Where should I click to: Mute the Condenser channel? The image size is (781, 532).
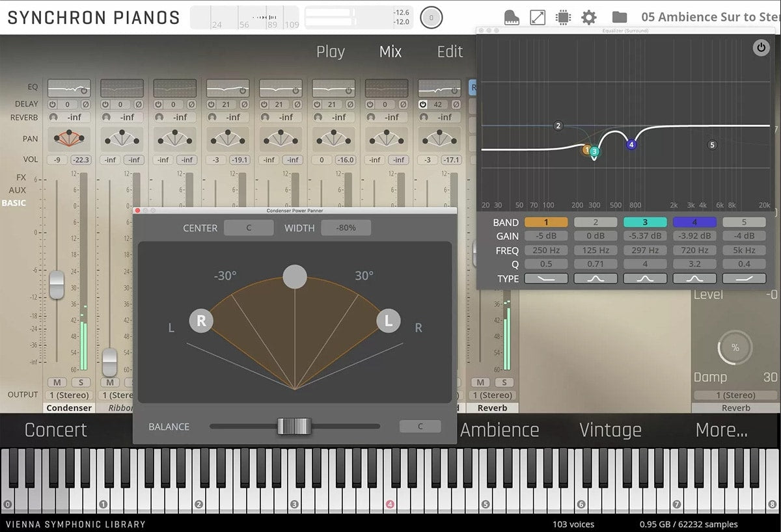click(57, 382)
